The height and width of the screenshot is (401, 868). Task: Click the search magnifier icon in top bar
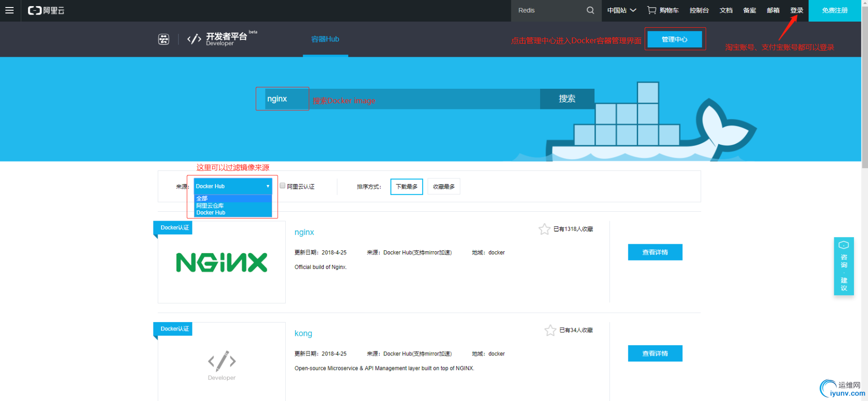point(590,10)
